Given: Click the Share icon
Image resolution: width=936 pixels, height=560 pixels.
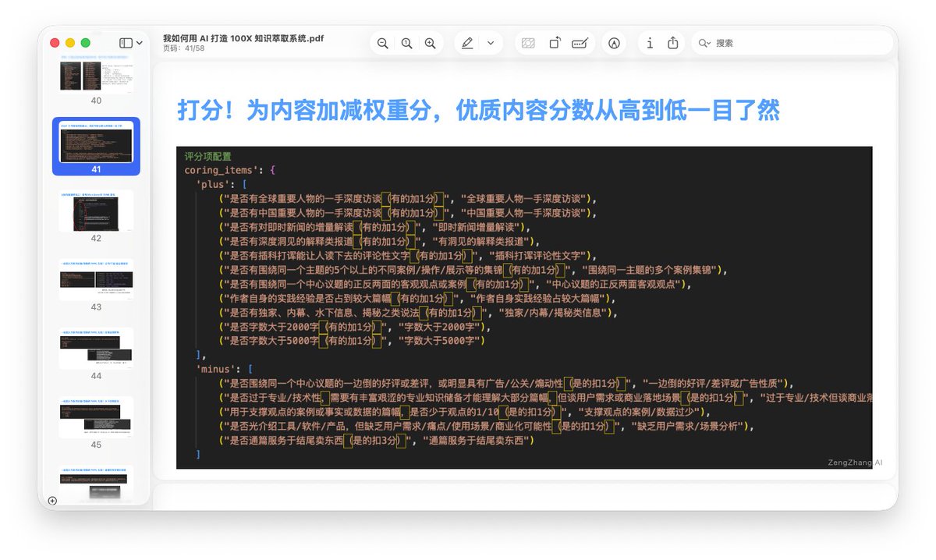Looking at the screenshot, I should [x=672, y=43].
